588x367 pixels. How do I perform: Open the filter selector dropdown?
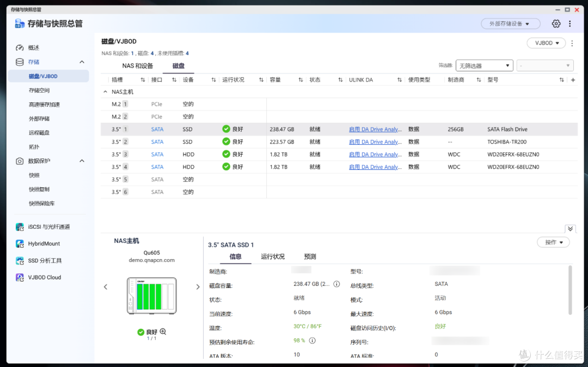point(484,65)
